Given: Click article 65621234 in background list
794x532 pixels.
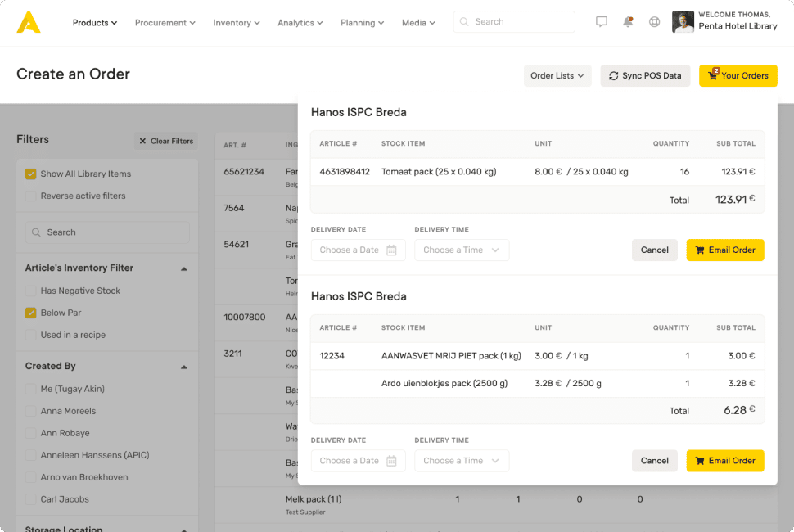Looking at the screenshot, I should pyautogui.click(x=244, y=172).
